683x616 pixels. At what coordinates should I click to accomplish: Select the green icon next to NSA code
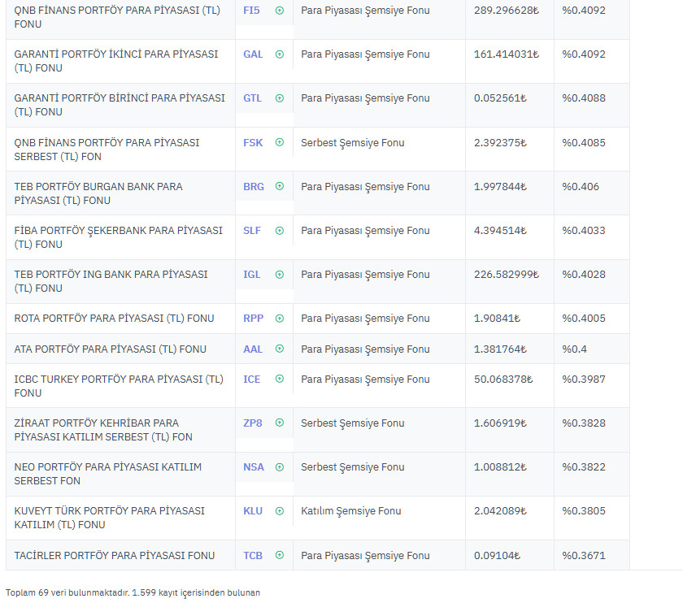(x=280, y=466)
